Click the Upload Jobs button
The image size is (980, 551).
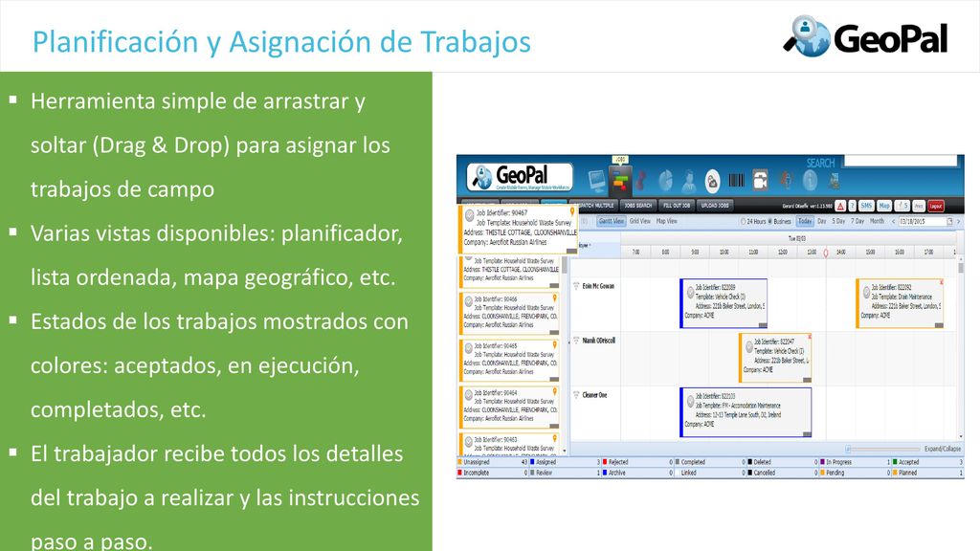point(715,206)
